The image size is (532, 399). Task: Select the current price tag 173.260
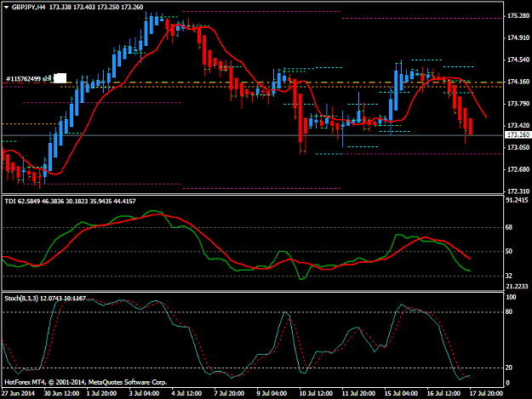(518, 135)
